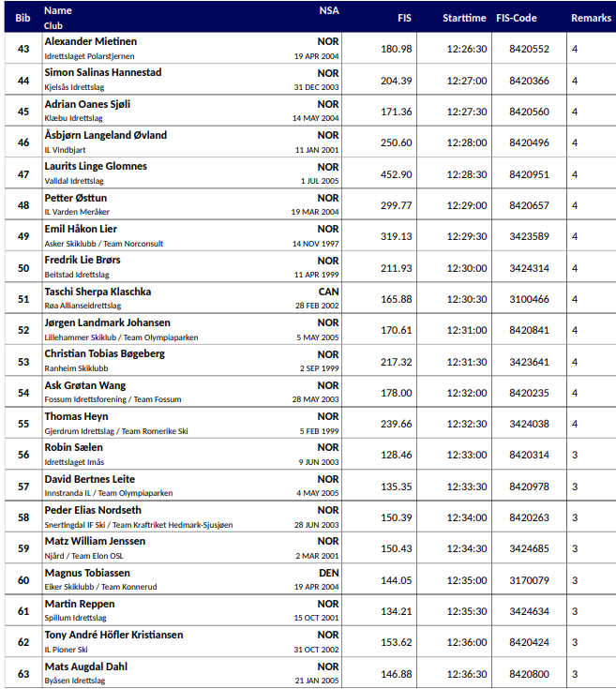The image size is (616, 689).
Task: Click Magnus Tobiassen's name
Action: [87, 573]
